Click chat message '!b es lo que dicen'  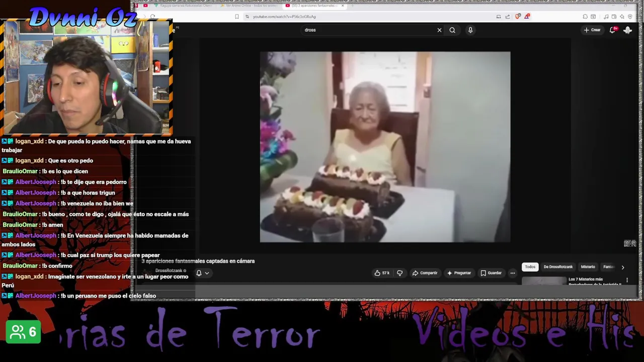tap(65, 171)
